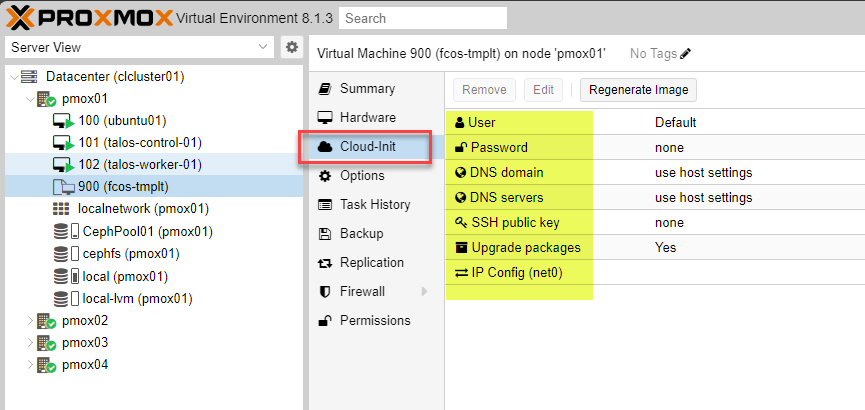Click the 900 (fcos-tmplt) template icon
Screen dimensions: 865x410
click(x=62, y=187)
